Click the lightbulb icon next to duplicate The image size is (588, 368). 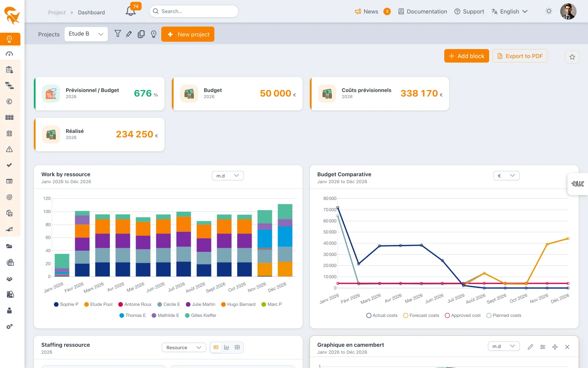coord(154,34)
